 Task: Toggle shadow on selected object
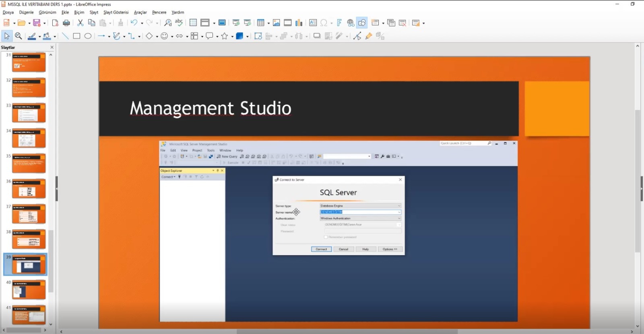click(317, 36)
